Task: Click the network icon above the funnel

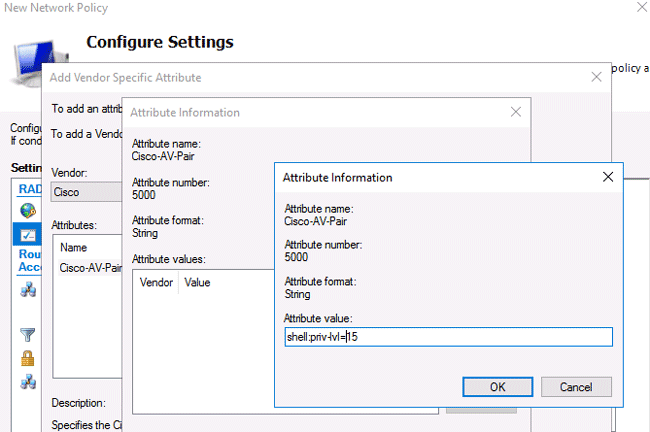Action: click(x=27, y=290)
